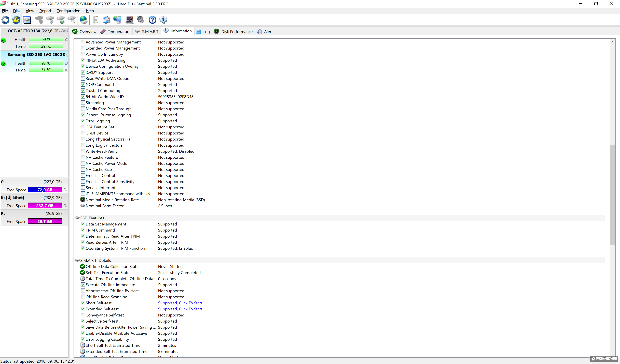Screen dimensions: 620x364
Task: Start the Short Self-test via its link
Action: 180,303
